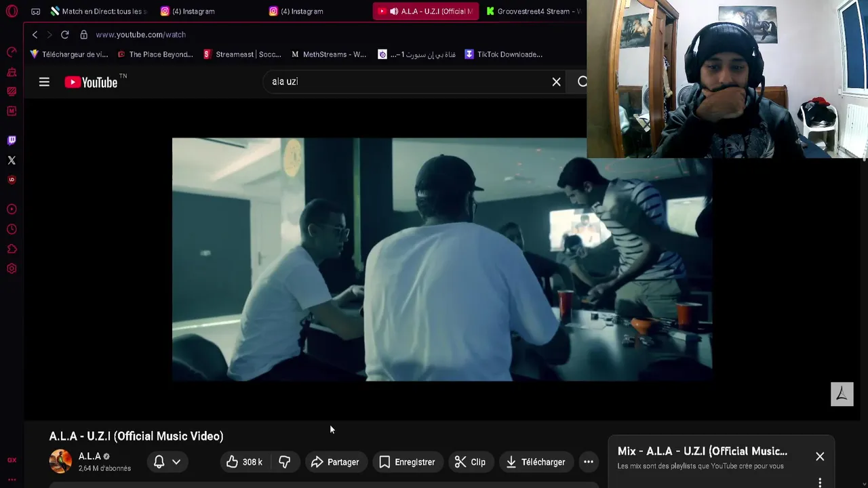The width and height of the screenshot is (868, 488).
Task: Open the Arabic sport channel bookmark
Action: 416,54
